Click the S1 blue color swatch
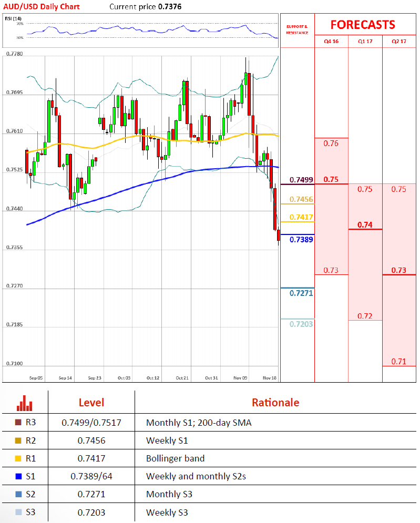 pos(18,476)
